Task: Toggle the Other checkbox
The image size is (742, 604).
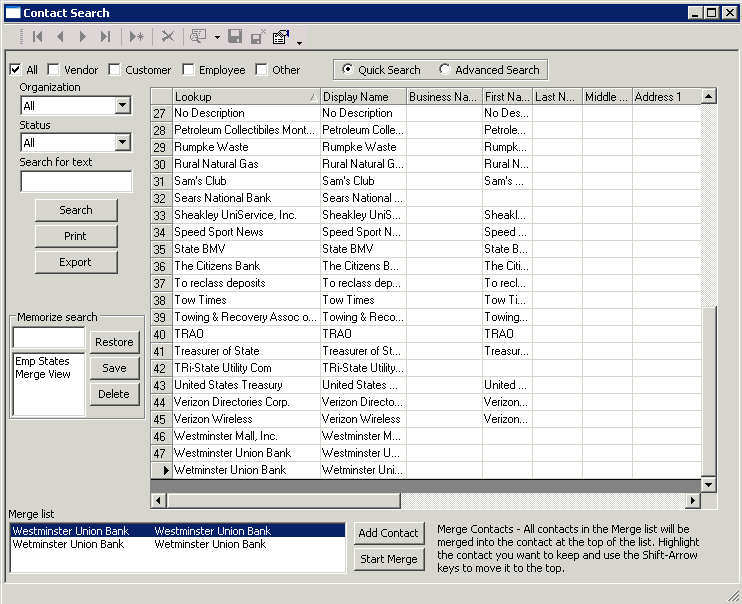Action: [261, 70]
